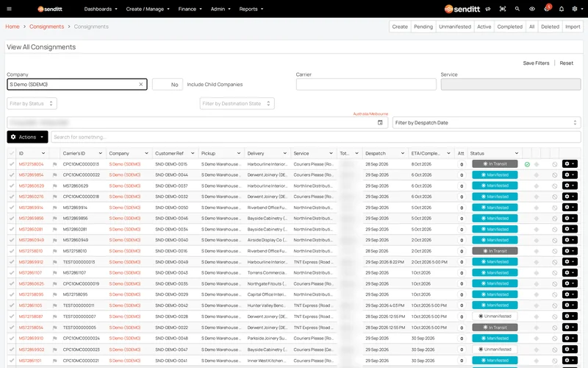Open the Filter by Status dropdown
Image resolution: width=588 pixels, height=368 pixels.
pyautogui.click(x=32, y=104)
